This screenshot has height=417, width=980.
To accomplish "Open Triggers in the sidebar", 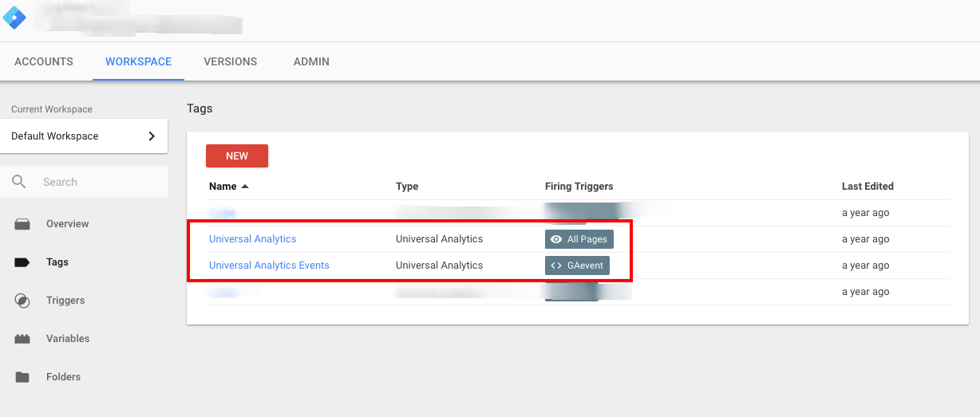I will (65, 301).
